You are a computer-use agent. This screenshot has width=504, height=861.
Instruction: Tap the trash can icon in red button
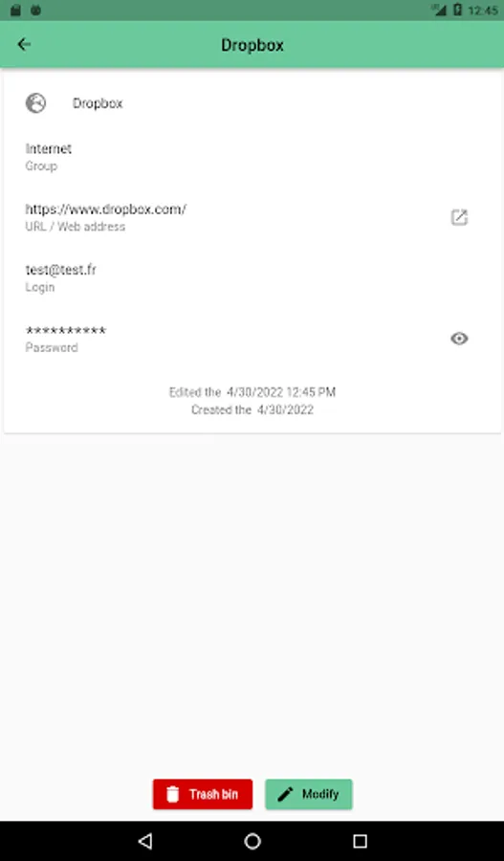(172, 794)
